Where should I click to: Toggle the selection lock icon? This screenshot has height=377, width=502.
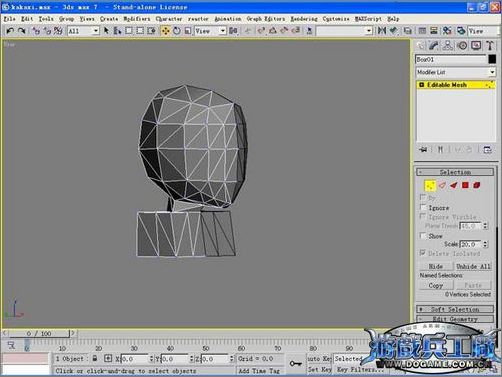tap(95, 359)
